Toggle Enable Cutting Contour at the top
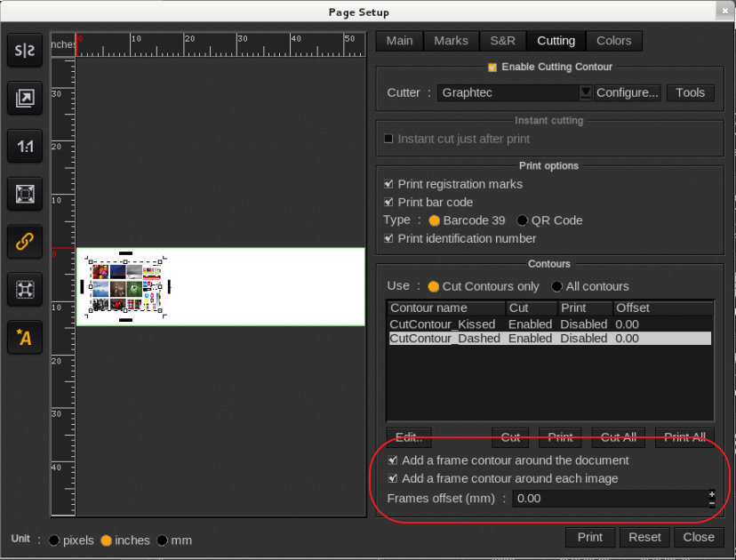This screenshot has width=736, height=560. [x=492, y=67]
